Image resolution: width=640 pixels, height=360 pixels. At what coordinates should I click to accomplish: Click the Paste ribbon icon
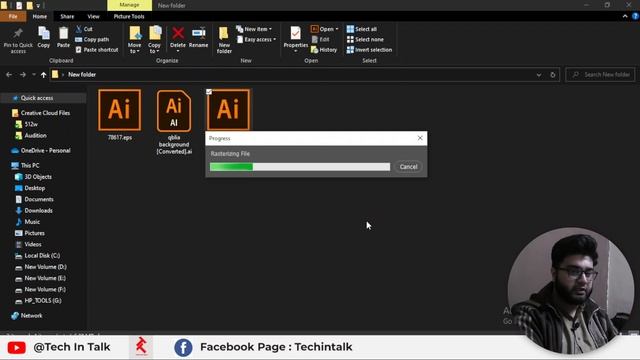point(63,33)
